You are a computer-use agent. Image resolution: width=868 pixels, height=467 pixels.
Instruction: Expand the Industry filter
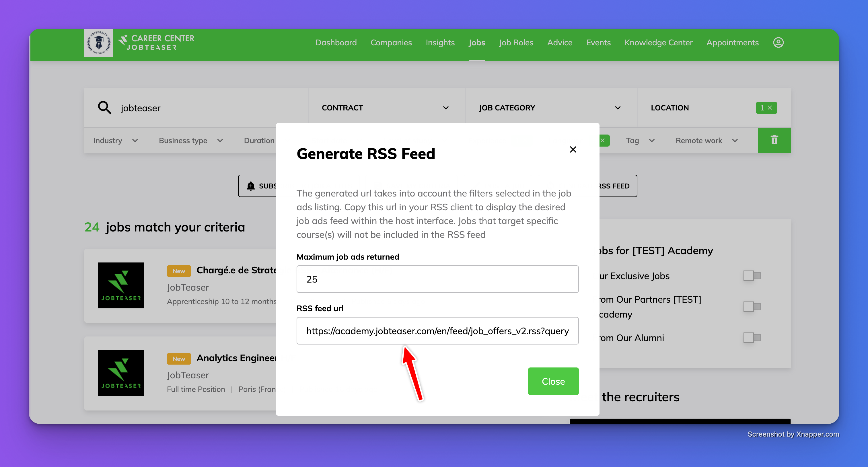pyautogui.click(x=116, y=141)
